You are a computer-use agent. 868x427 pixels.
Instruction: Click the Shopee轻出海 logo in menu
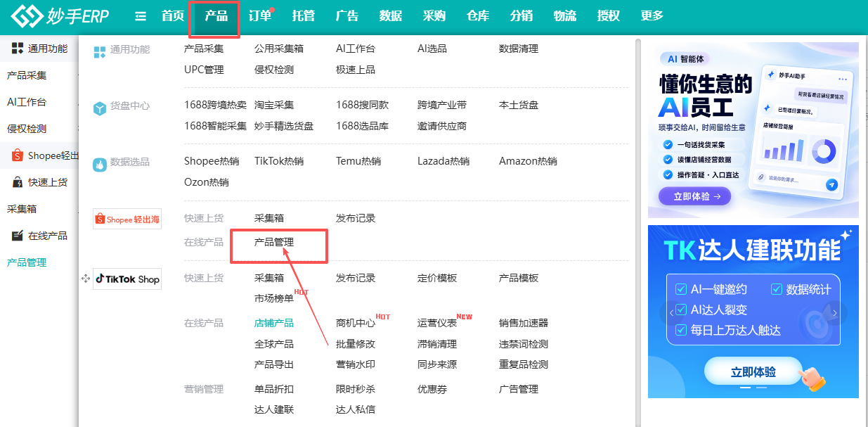point(127,219)
